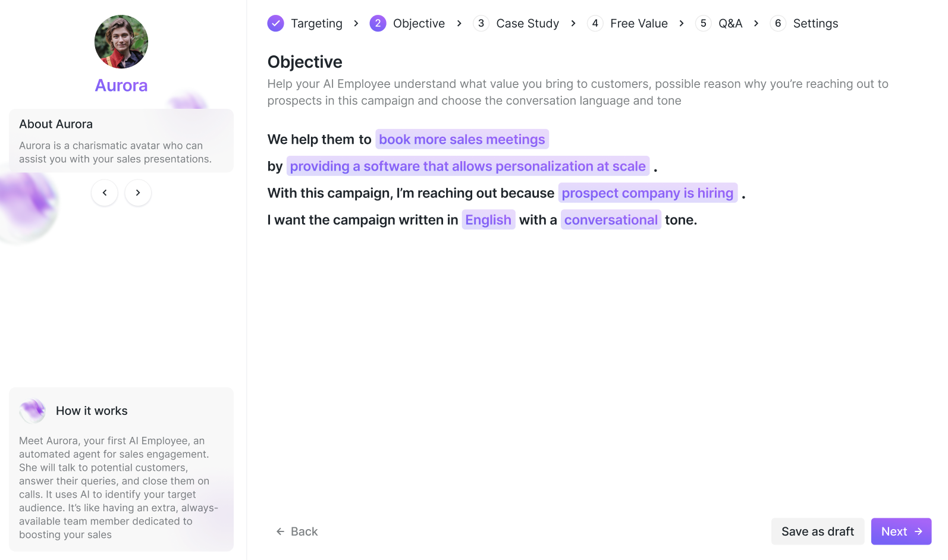Click the step 3 number badge
948x560 pixels.
(481, 23)
